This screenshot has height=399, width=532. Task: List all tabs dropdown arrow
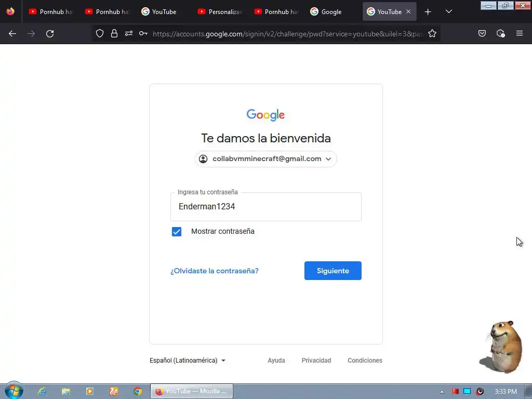[448, 12]
